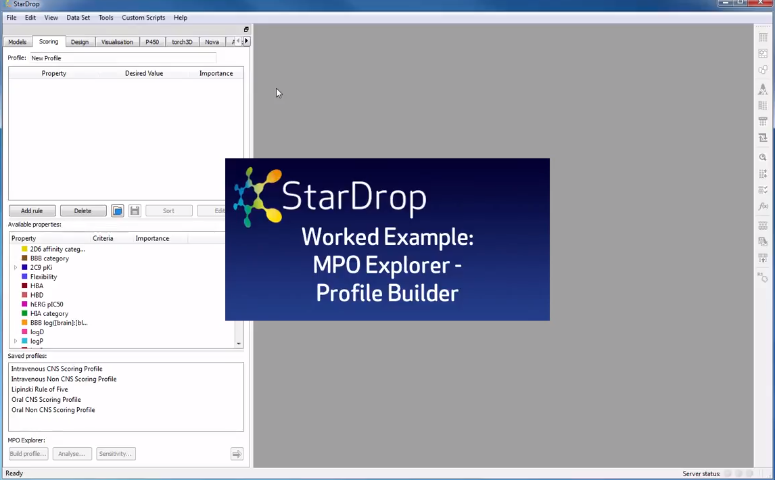The width and height of the screenshot is (775, 480).
Task: Click the StarDrop application title icon
Action: click(x=7, y=4)
